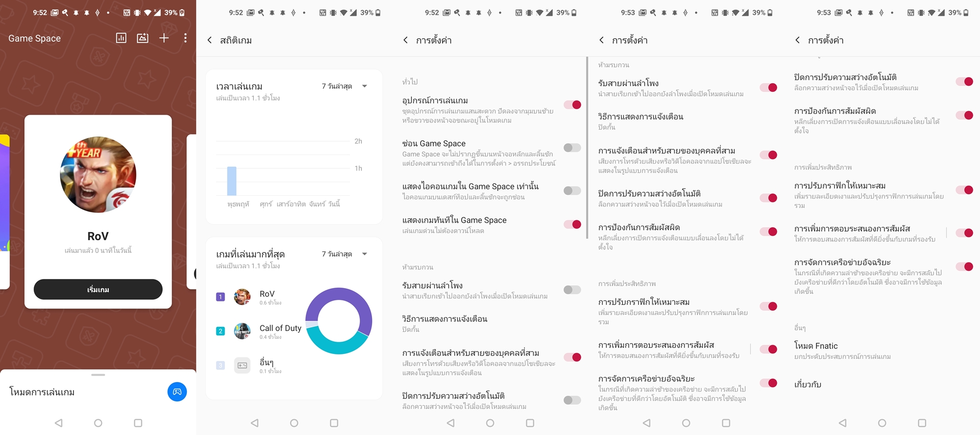Screen dimensions: 980x435
Task: Tap the RoV game card artwork
Action: pyautogui.click(x=98, y=174)
